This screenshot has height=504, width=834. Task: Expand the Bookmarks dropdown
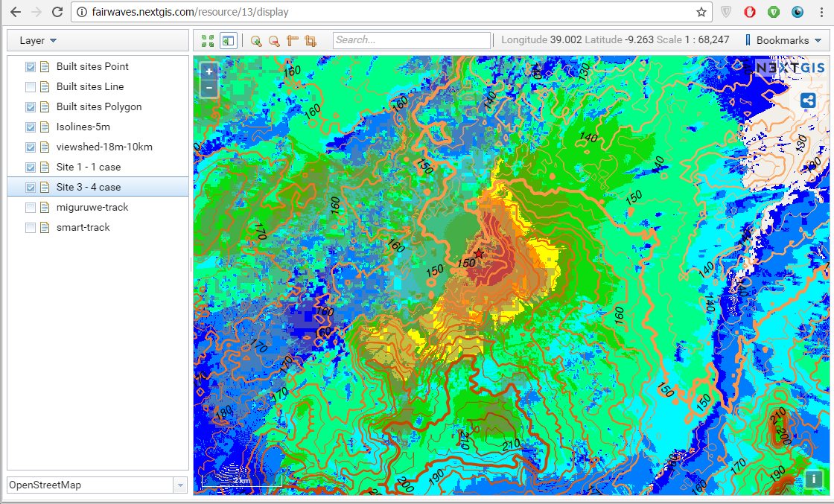point(783,41)
